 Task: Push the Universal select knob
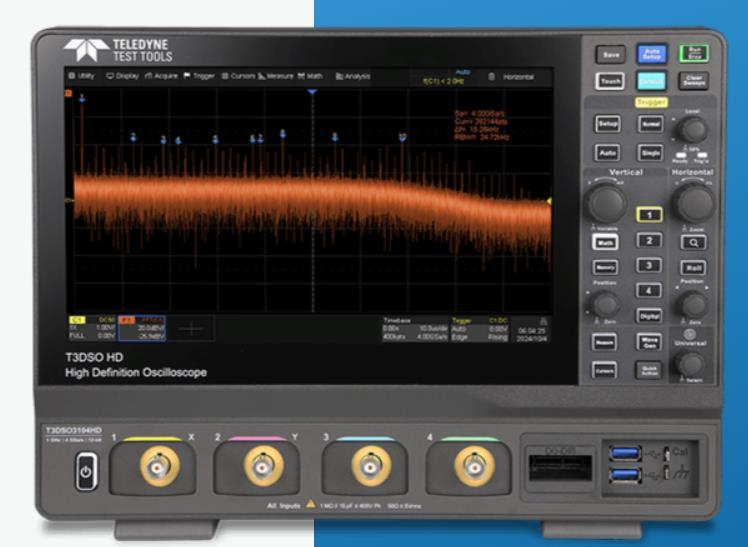[690, 364]
